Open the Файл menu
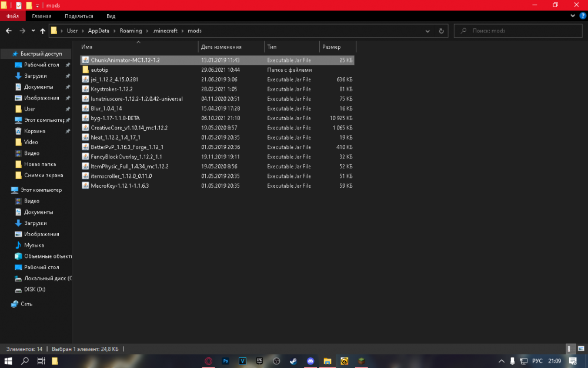The width and height of the screenshot is (588, 368). 12,16
